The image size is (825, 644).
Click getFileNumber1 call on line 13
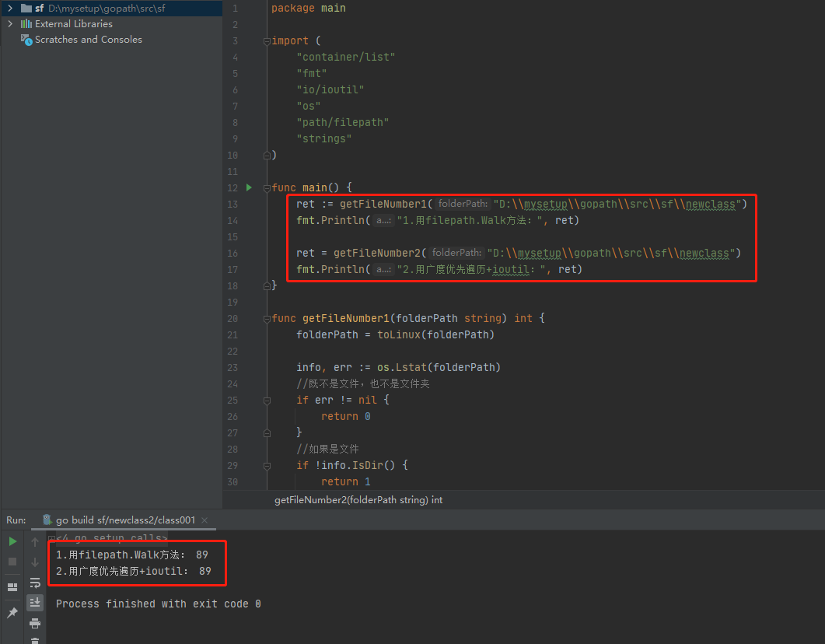(383, 204)
